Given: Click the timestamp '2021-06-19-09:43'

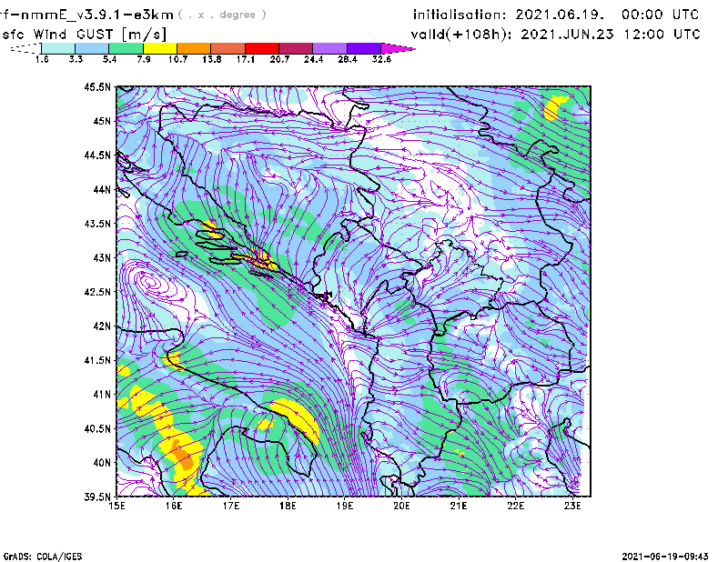Looking at the screenshot, I should [665, 556].
